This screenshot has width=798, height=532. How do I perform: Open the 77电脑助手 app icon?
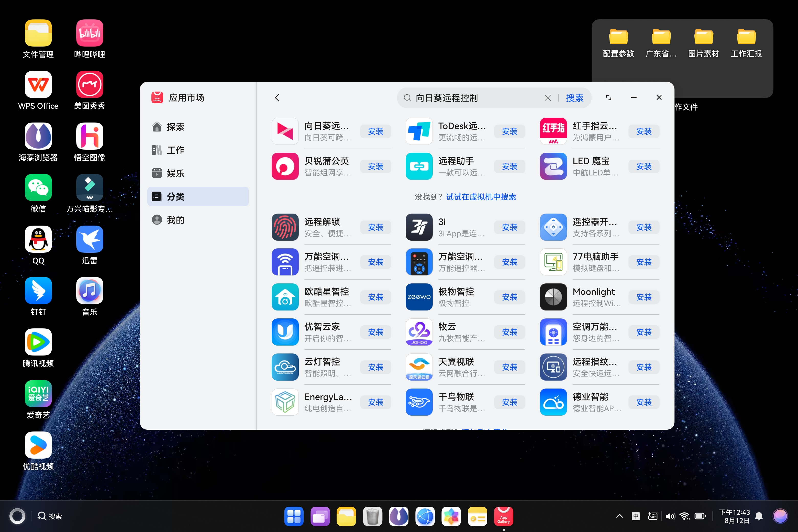(x=553, y=262)
